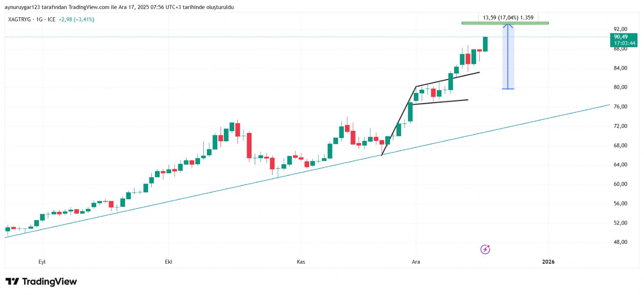Click the TradingView logo icon

coord(12,281)
